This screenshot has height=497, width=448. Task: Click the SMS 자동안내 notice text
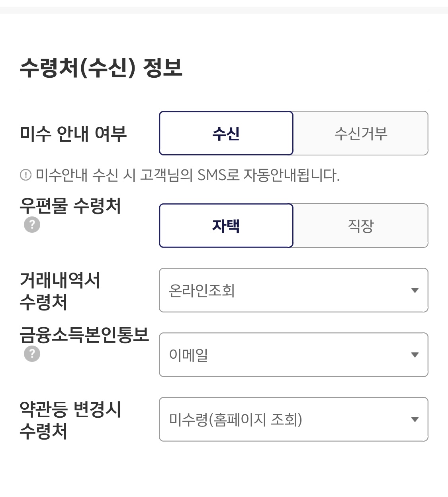coord(188,175)
